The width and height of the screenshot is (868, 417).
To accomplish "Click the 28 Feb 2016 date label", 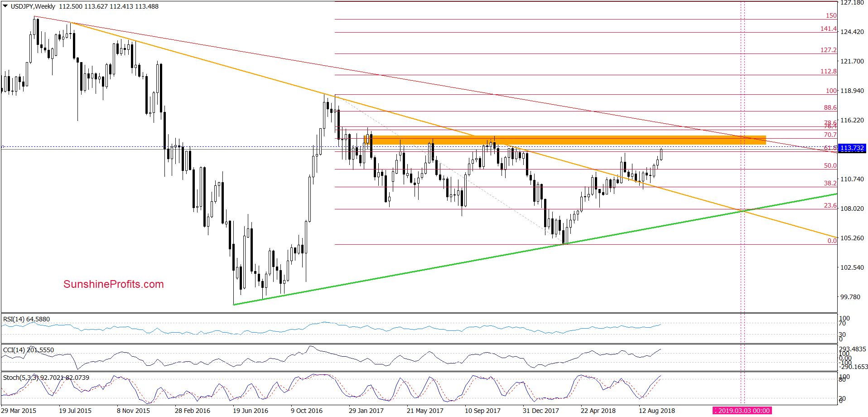I will (x=193, y=411).
